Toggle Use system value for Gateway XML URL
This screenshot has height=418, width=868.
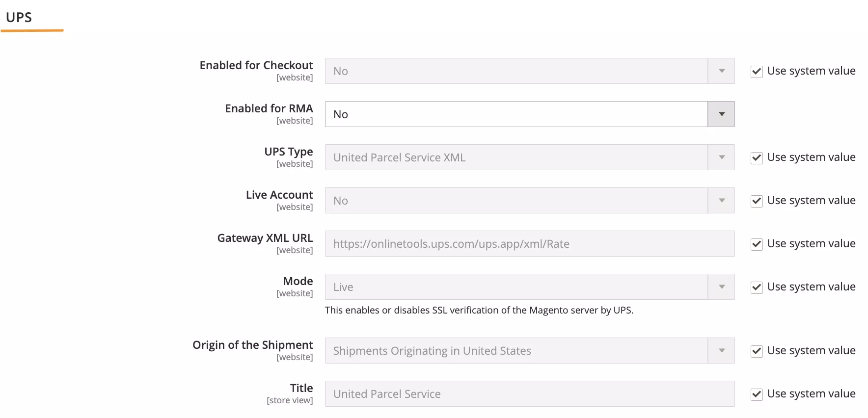pos(757,244)
